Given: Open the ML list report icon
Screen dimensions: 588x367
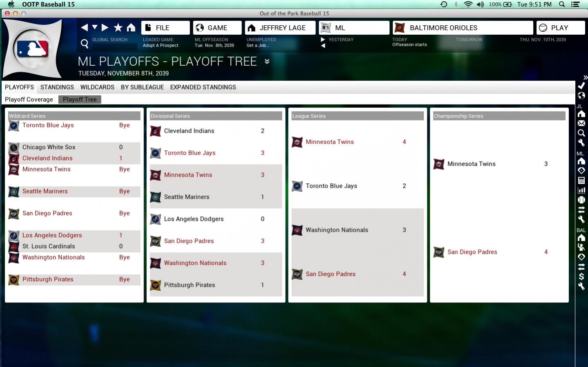Looking at the screenshot, I should pyautogui.click(x=581, y=180).
